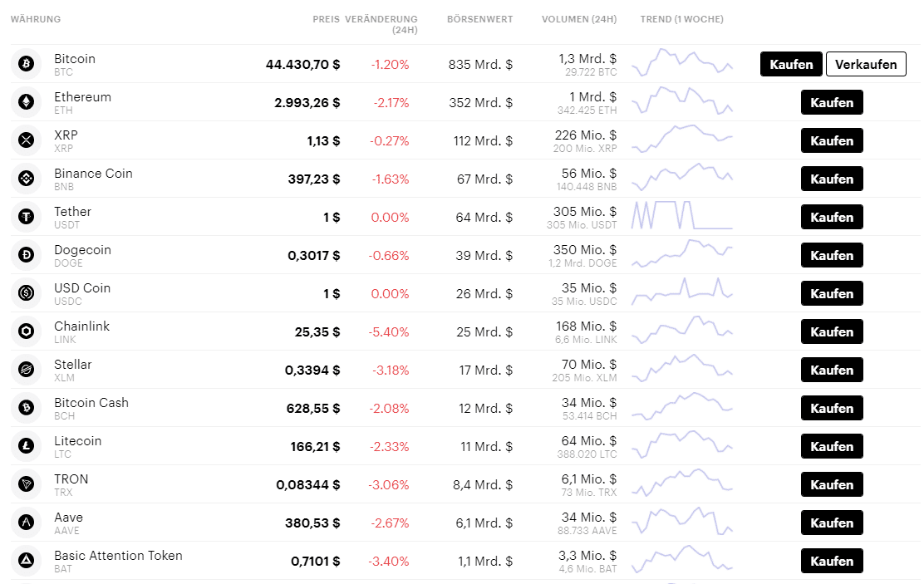Open the Dogecoin name link
This screenshot has height=584, width=924.
coord(82,250)
